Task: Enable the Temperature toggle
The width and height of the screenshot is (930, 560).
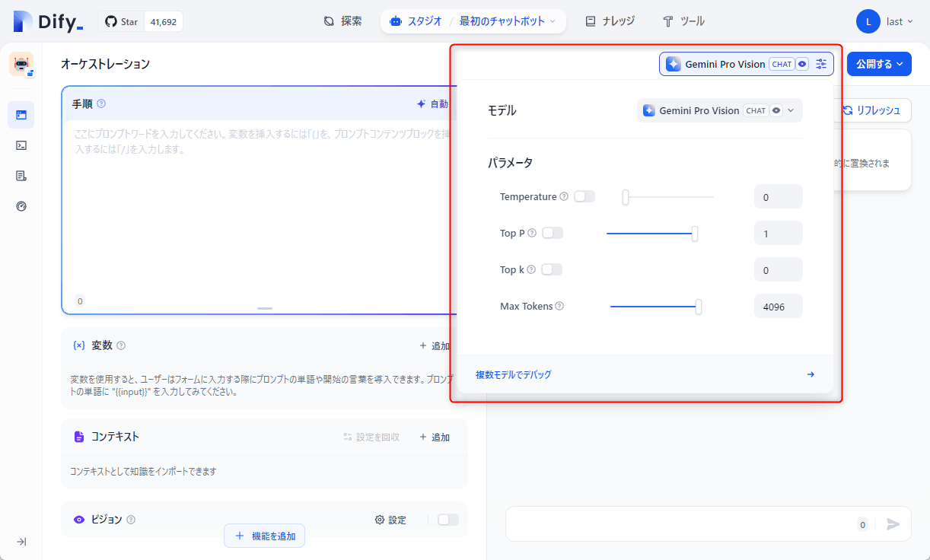Action: pyautogui.click(x=584, y=196)
